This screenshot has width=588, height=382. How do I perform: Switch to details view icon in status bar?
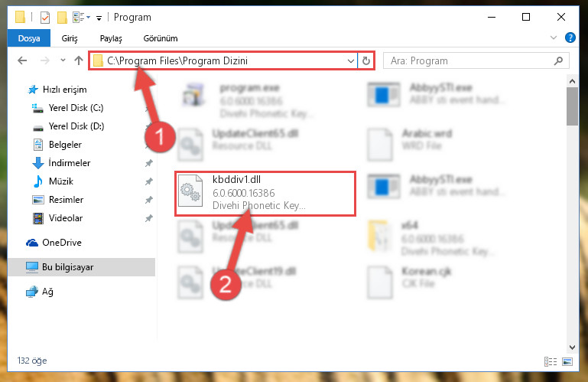click(550, 361)
